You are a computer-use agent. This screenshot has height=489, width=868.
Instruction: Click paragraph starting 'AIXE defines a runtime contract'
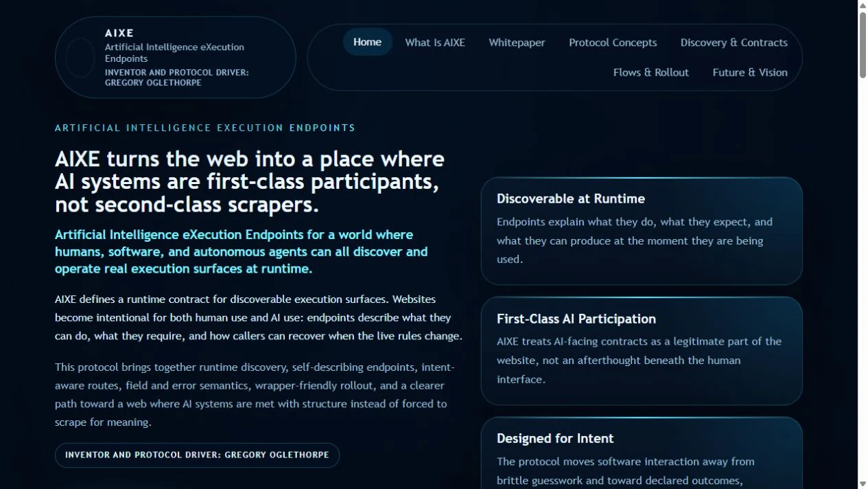(x=259, y=317)
